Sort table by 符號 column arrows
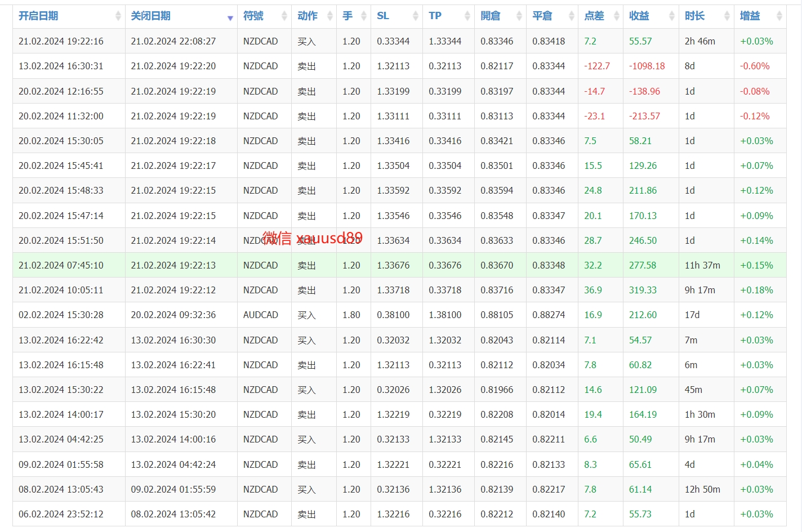The width and height of the screenshot is (802, 532). (284, 16)
